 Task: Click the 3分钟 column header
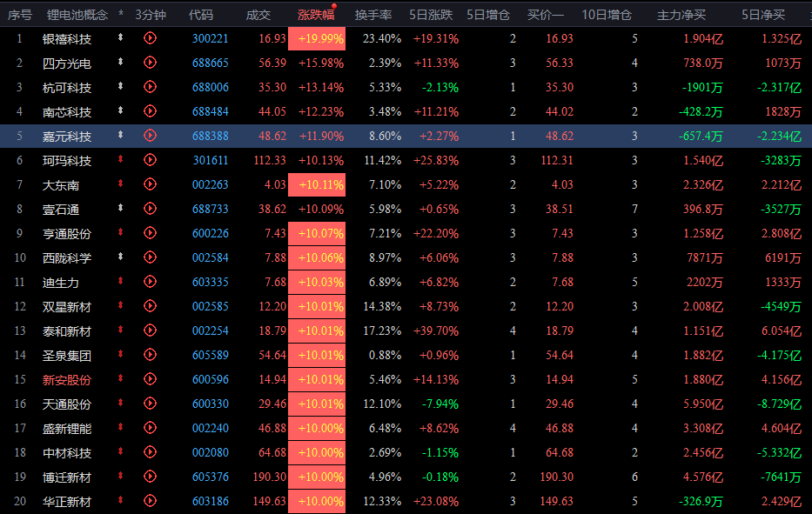click(x=151, y=15)
